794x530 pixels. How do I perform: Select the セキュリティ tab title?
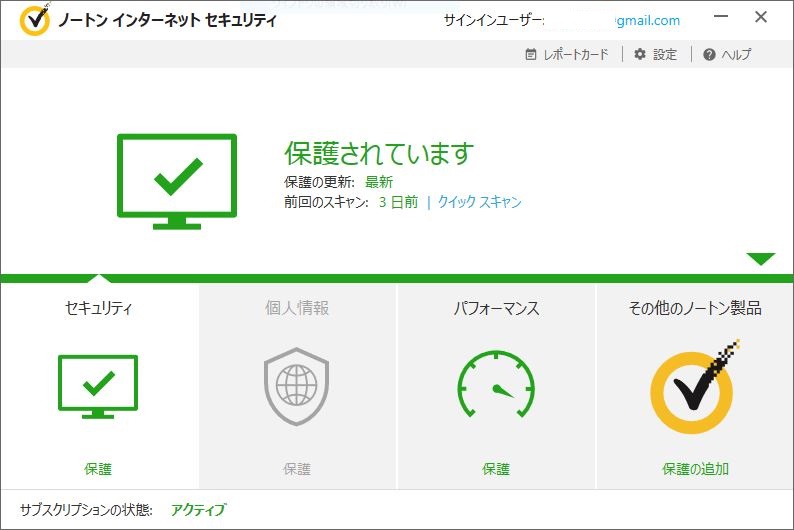[99, 308]
